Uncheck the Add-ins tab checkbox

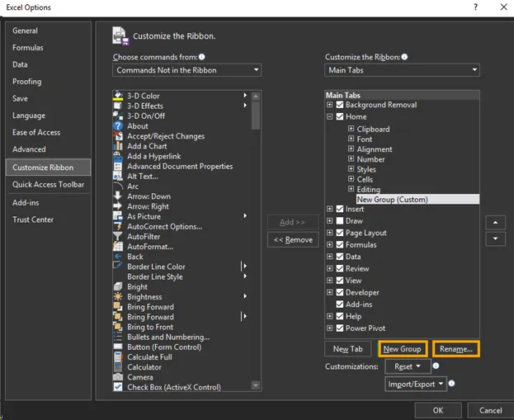pos(340,304)
